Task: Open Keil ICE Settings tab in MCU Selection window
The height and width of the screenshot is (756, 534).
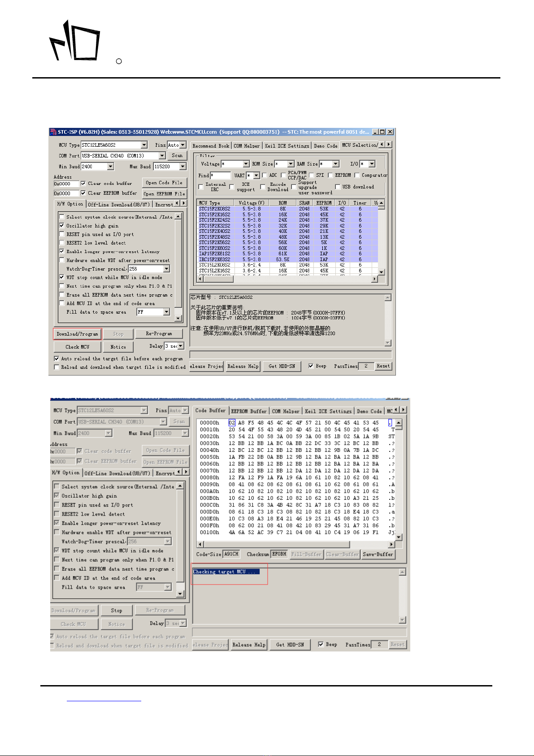Action: click(x=287, y=146)
